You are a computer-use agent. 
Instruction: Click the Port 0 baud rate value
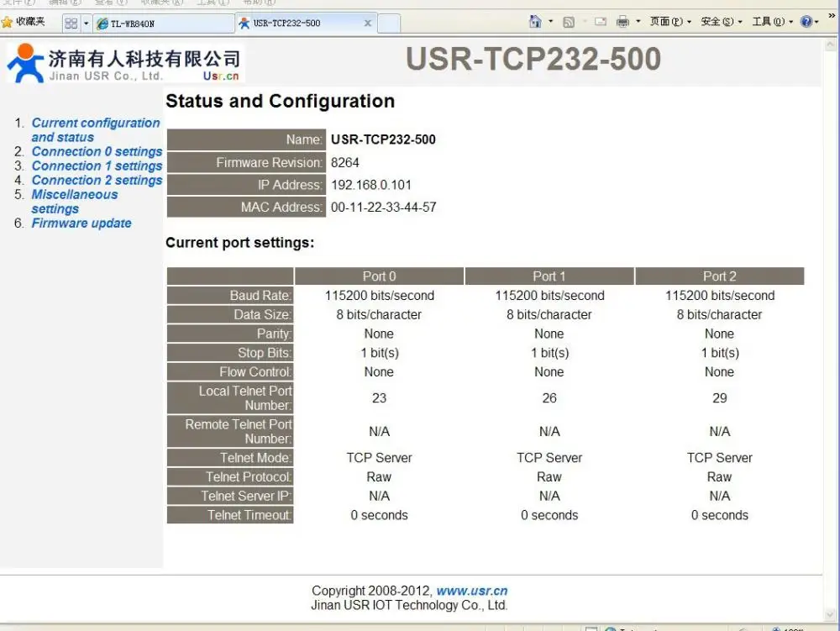click(x=380, y=296)
